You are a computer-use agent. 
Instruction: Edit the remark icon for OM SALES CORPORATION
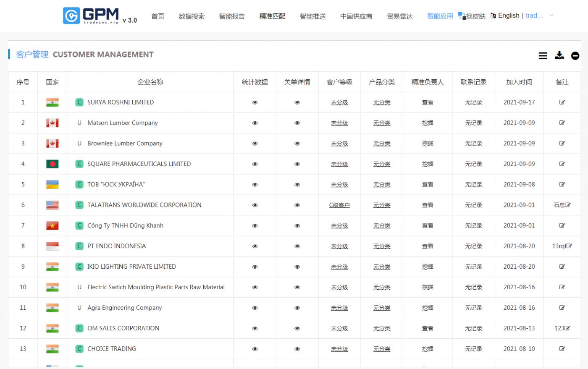click(568, 328)
